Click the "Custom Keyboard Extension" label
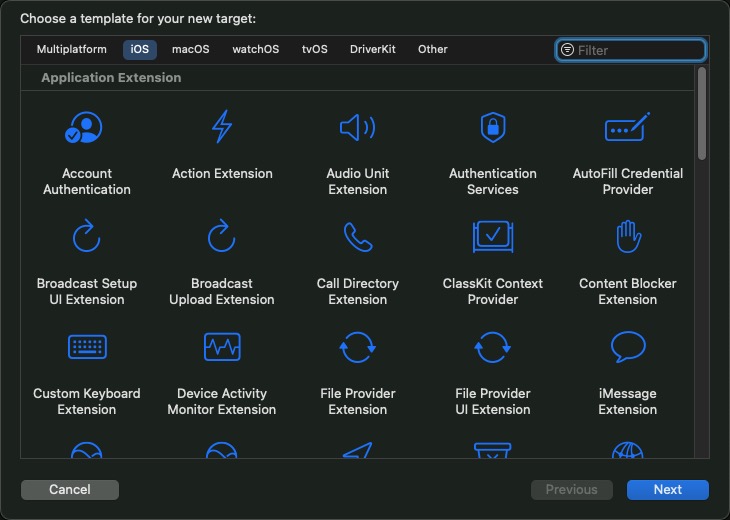This screenshot has height=520, width=730. (x=87, y=401)
